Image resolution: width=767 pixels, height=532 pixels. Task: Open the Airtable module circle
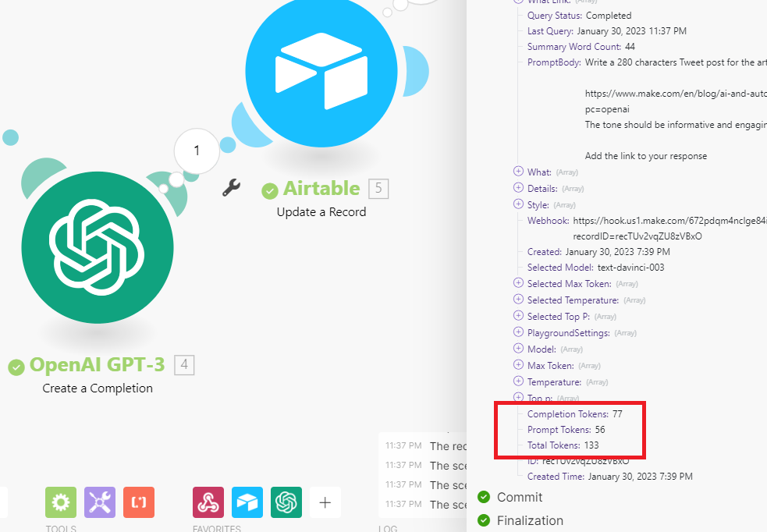[321, 72]
